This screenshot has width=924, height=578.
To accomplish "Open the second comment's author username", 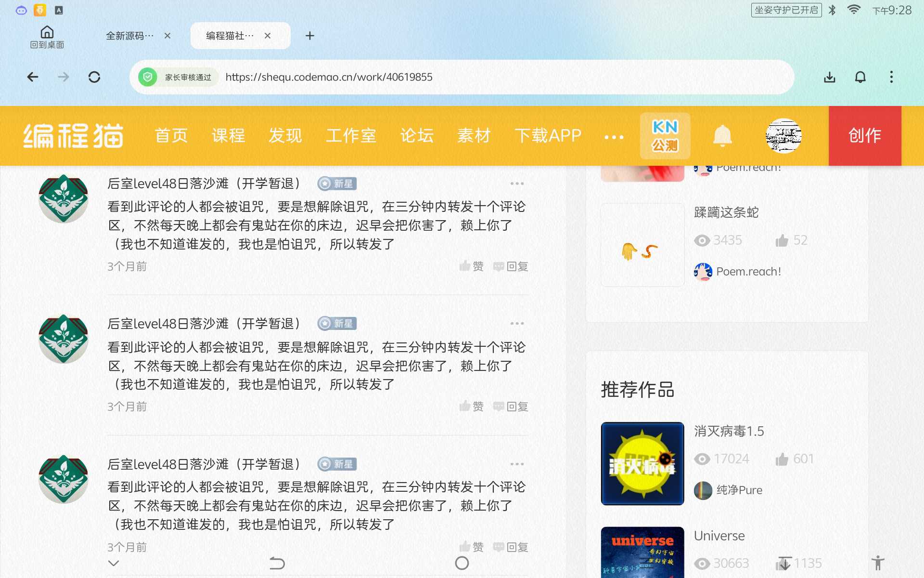I will coord(205,324).
